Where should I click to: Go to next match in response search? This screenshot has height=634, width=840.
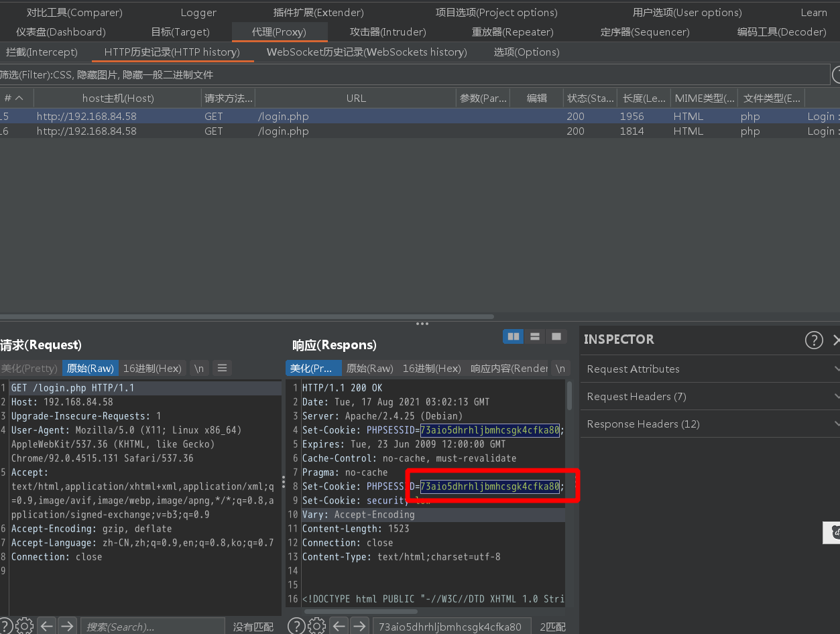click(x=360, y=626)
